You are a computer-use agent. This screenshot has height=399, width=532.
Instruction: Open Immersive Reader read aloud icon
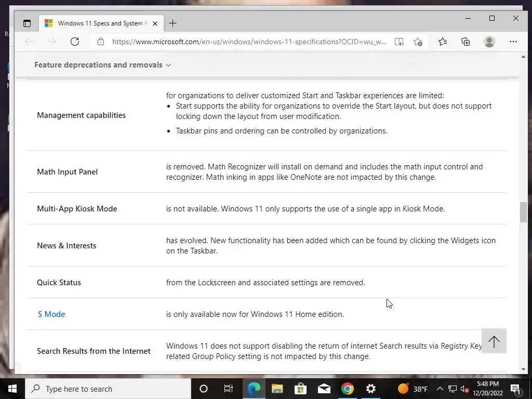point(399,42)
